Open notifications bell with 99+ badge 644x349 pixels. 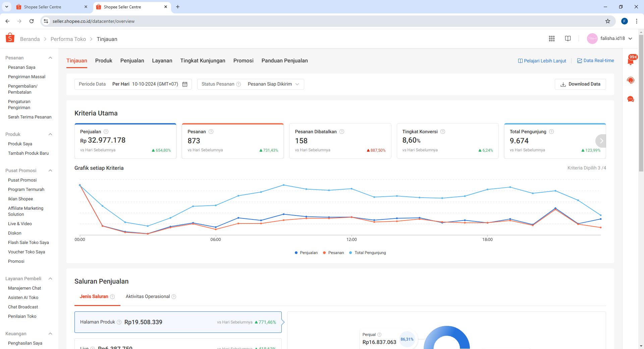coord(631,60)
